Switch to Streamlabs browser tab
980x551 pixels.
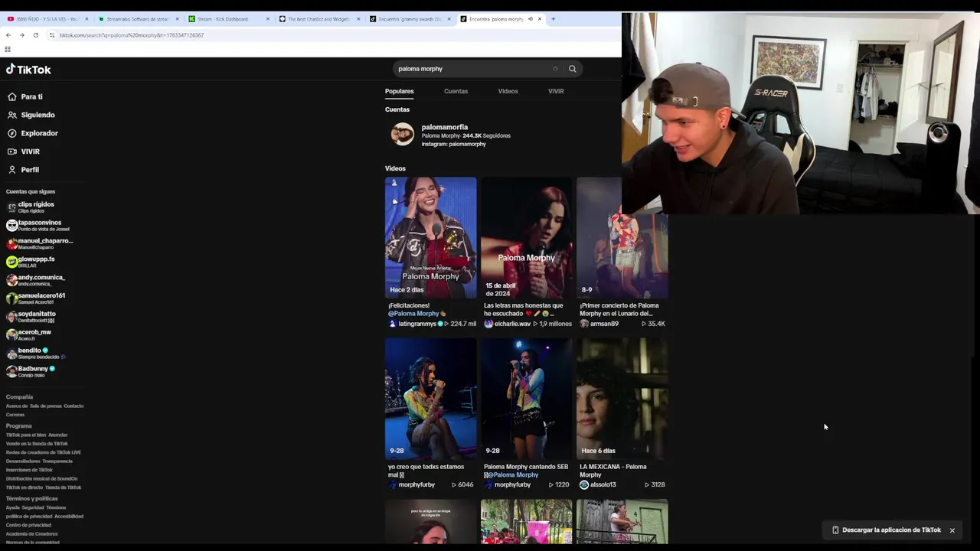tap(138, 19)
